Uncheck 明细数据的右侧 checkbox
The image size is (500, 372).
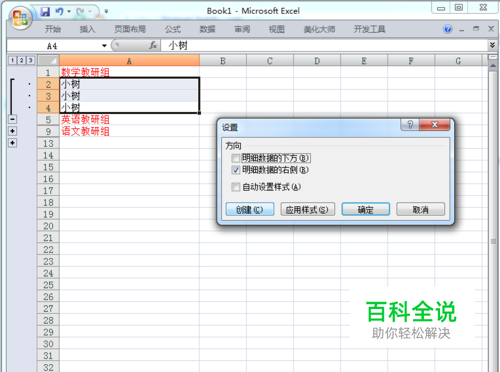[x=236, y=170]
